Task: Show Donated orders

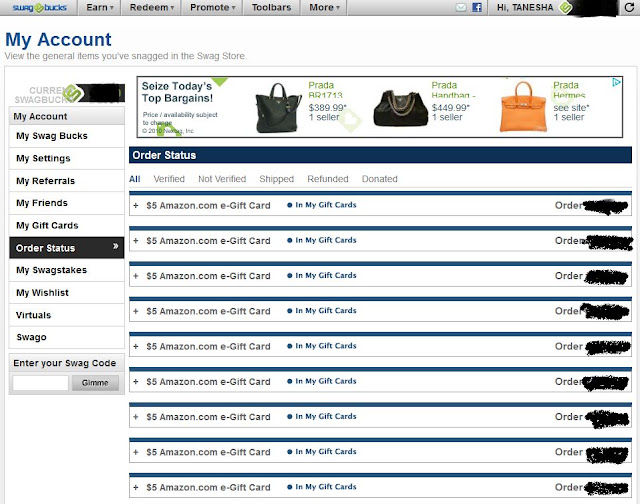Action: tap(380, 179)
